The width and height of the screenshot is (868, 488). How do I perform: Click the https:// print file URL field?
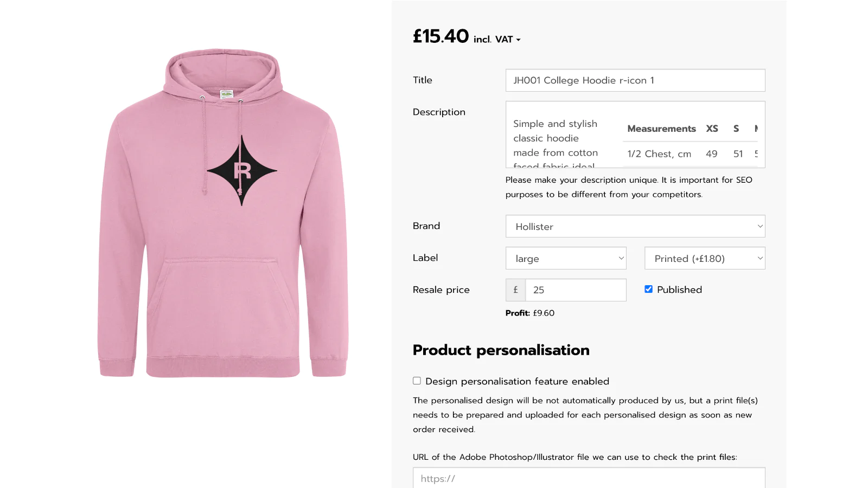point(589,478)
